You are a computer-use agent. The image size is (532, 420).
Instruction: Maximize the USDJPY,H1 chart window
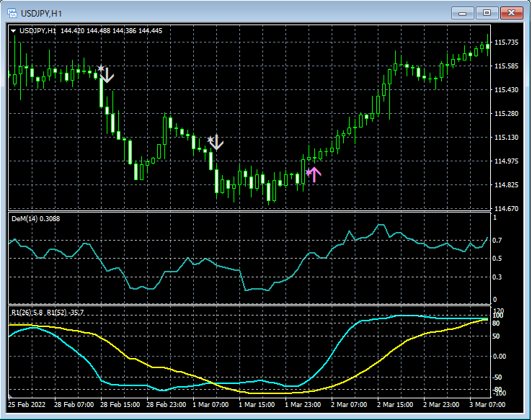pos(488,13)
